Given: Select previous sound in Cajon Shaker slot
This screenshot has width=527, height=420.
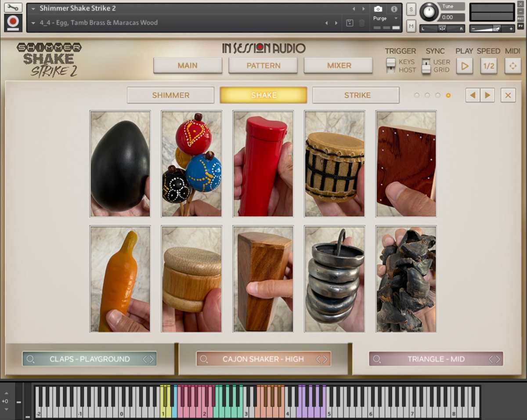Looking at the screenshot, I should click(x=319, y=359).
